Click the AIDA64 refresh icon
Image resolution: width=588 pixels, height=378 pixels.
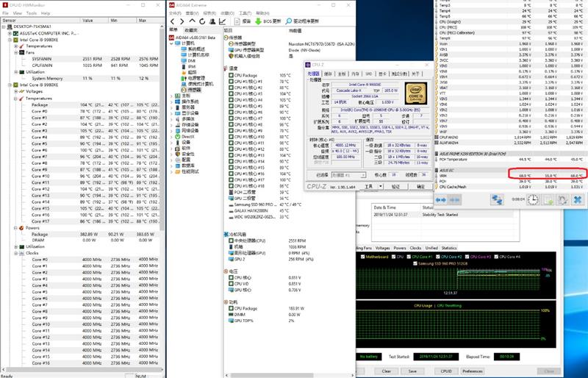202,21
